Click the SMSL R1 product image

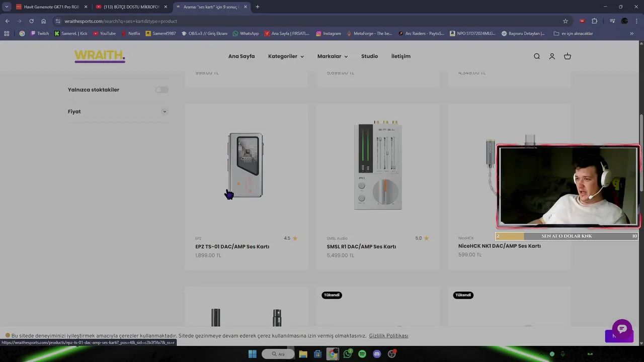tap(378, 165)
